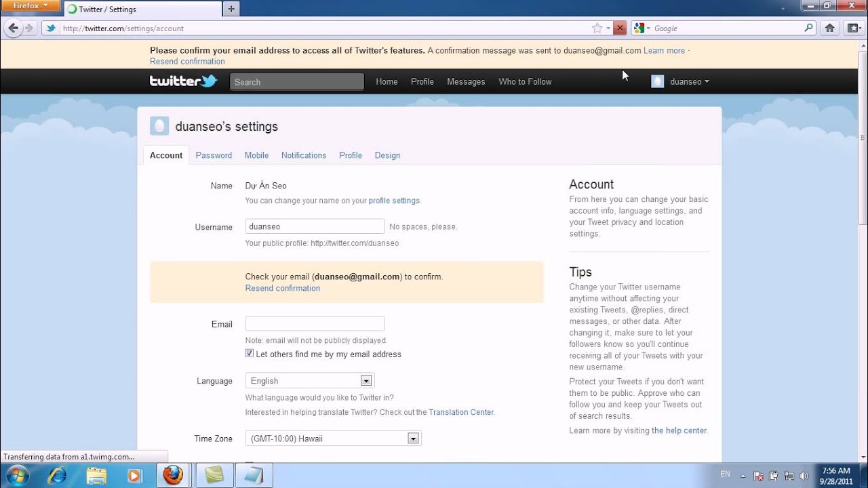
Task: Click the Twitter / Settings browser tab
Action: coord(141,9)
